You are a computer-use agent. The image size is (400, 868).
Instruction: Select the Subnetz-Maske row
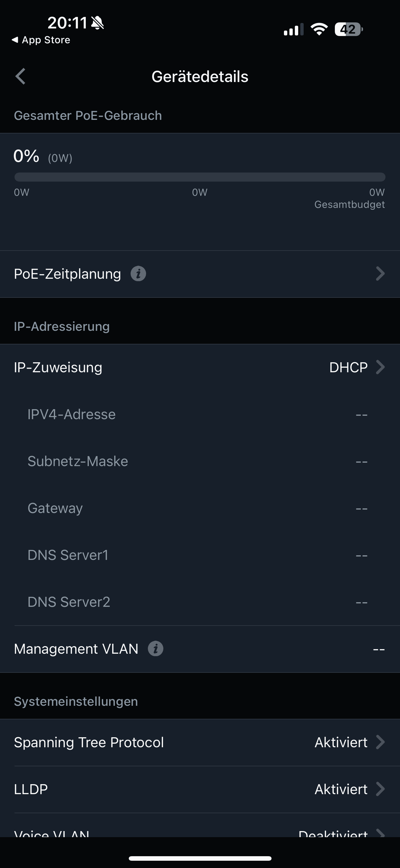(200, 461)
